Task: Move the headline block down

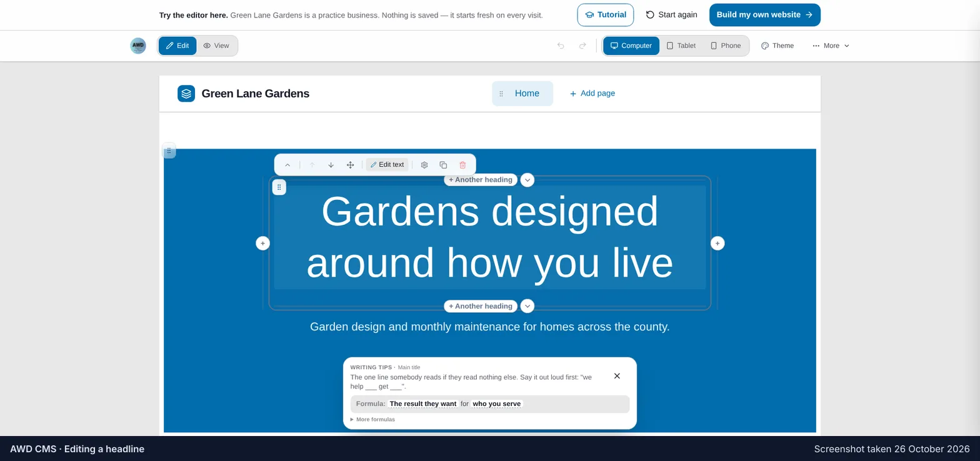Action: click(331, 165)
